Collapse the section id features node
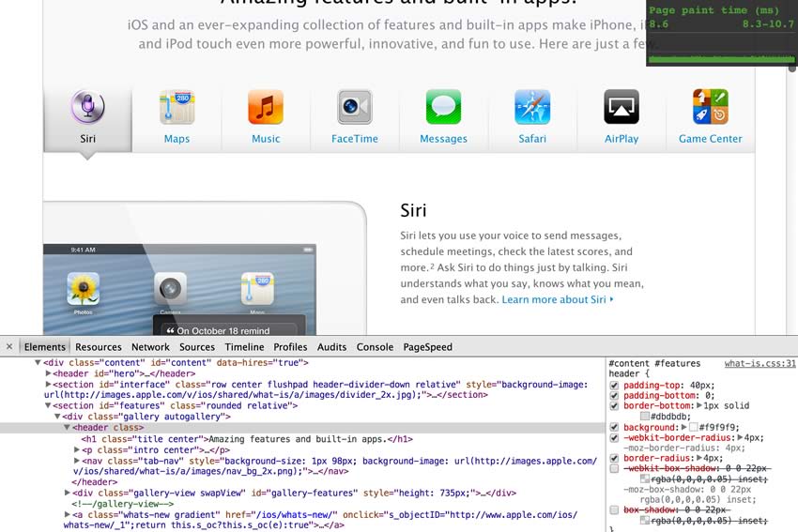 (48, 405)
